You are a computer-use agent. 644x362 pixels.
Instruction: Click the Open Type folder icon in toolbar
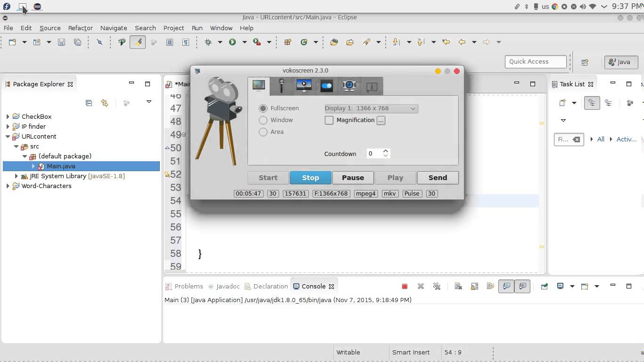pyautogui.click(x=334, y=42)
